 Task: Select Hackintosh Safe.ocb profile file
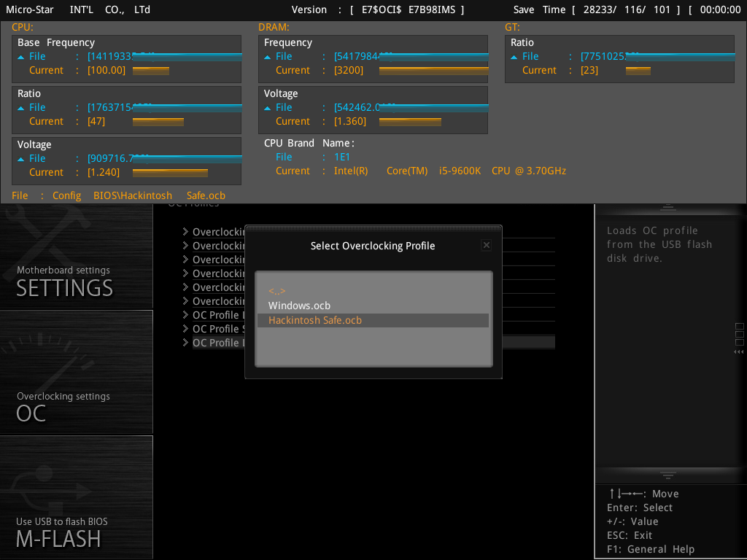point(373,321)
